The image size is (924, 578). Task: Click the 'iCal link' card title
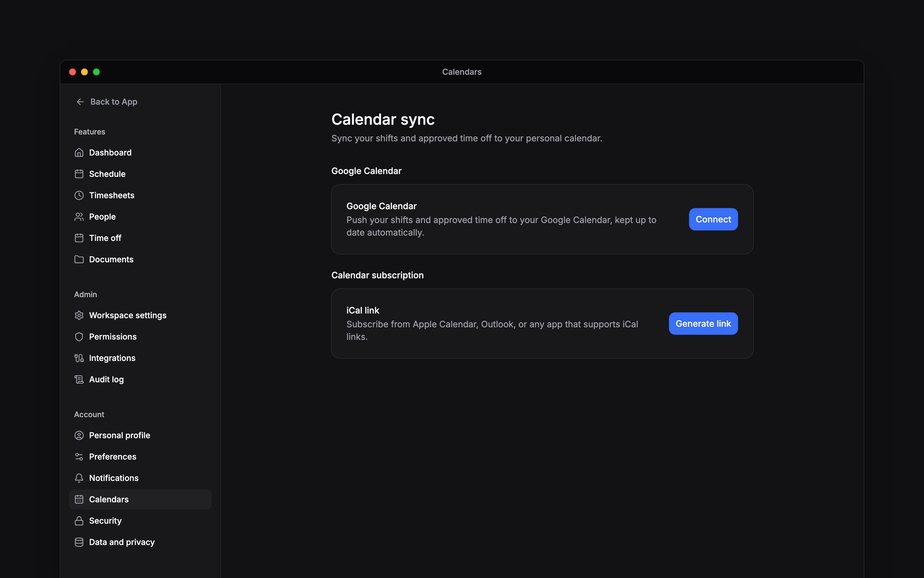click(363, 310)
